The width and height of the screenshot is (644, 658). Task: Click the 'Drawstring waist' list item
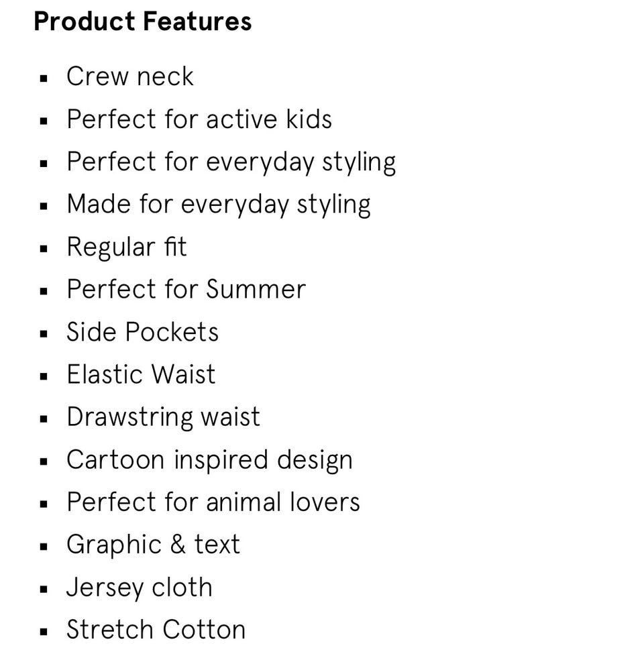pyautogui.click(x=163, y=418)
